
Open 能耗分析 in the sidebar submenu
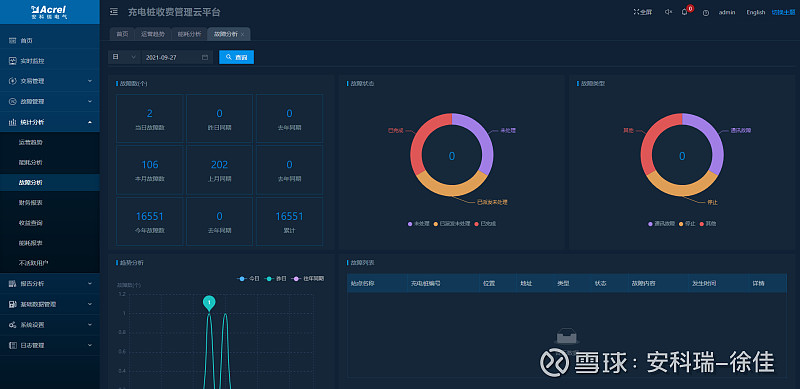(x=31, y=162)
